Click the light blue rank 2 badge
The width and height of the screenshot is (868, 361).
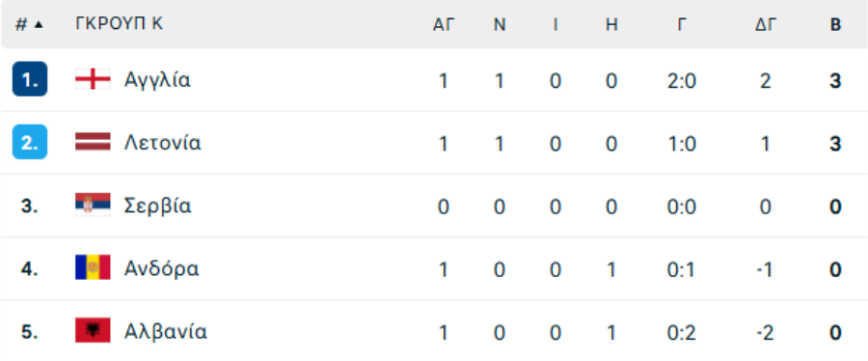pos(30,142)
